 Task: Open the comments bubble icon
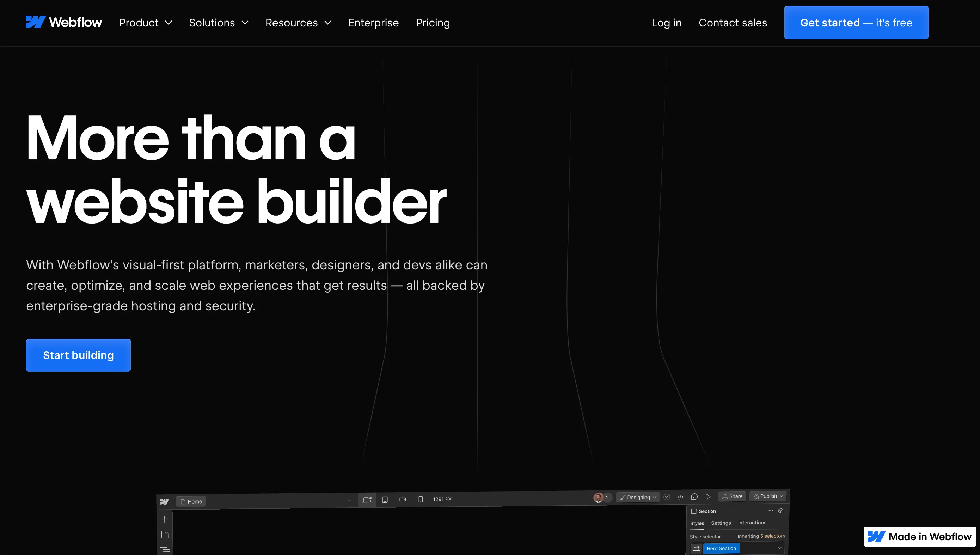click(x=694, y=497)
